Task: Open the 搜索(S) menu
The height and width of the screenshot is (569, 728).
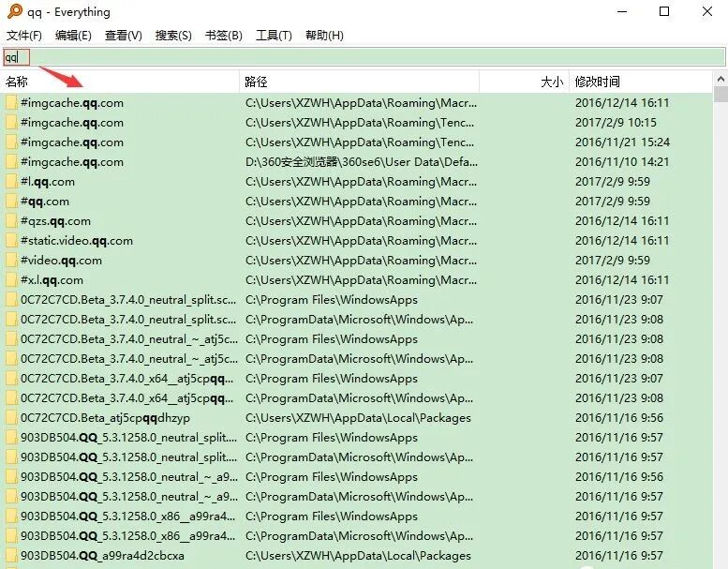Action: (x=173, y=36)
